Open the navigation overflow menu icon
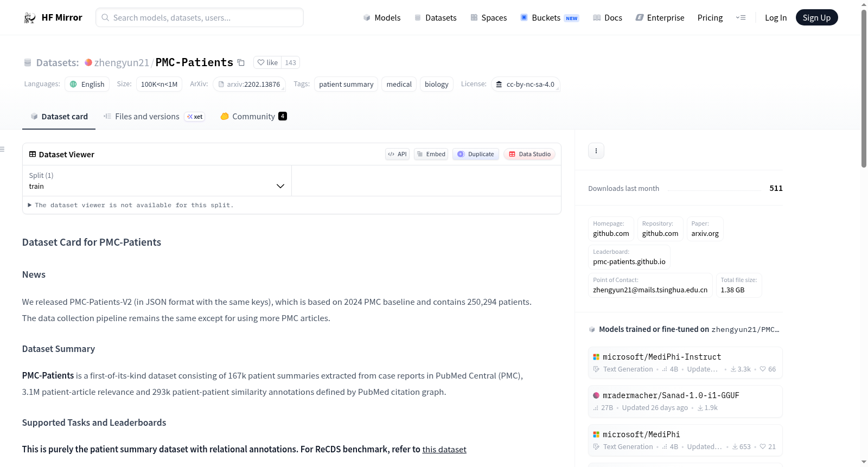 click(741, 18)
